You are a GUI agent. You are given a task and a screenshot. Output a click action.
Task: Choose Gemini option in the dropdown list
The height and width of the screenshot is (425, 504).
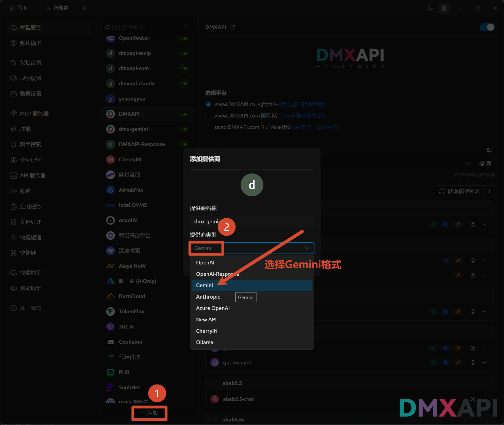[252, 285]
